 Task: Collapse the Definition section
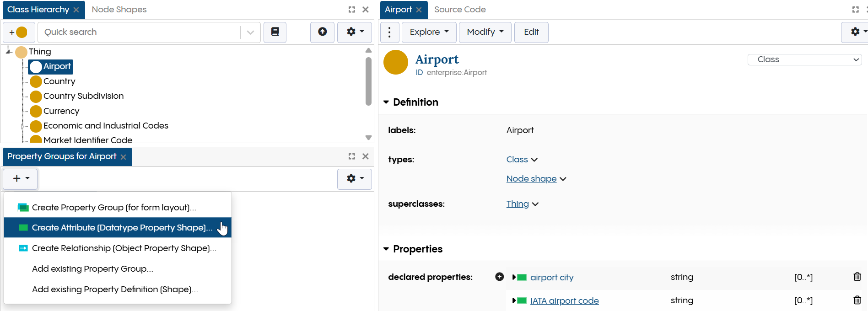pyautogui.click(x=386, y=102)
